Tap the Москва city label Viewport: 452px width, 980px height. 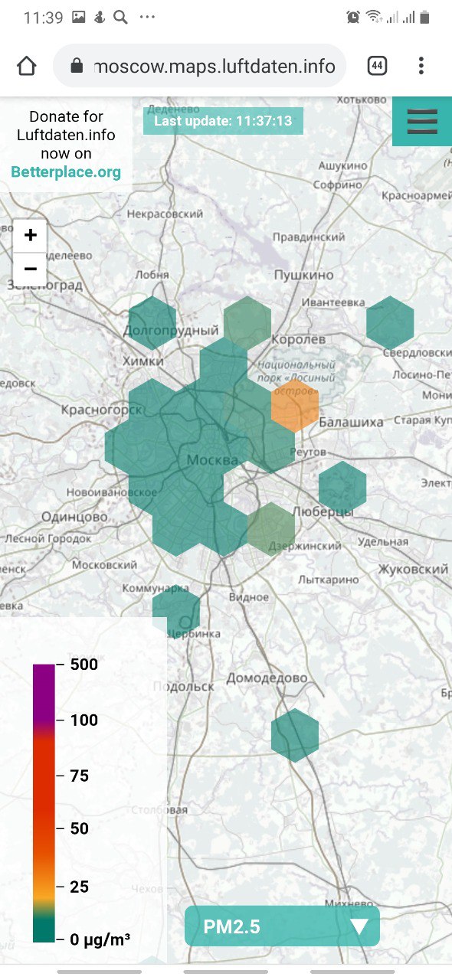(212, 460)
